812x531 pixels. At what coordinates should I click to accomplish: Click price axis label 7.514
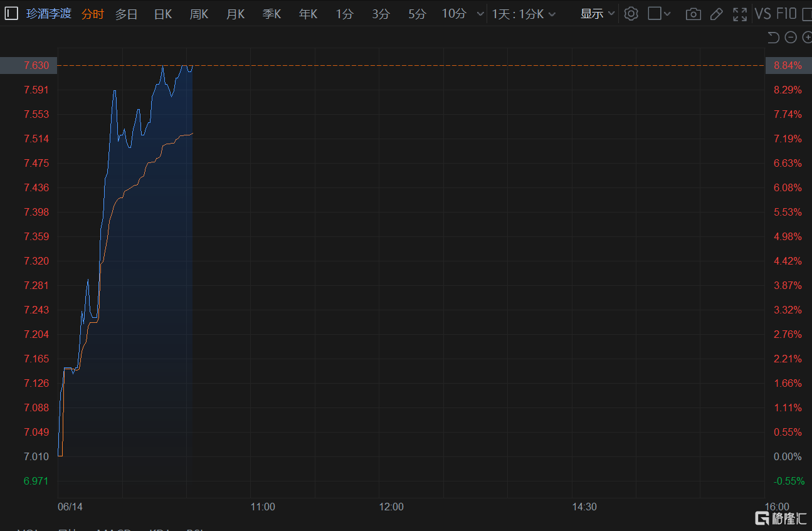pyautogui.click(x=36, y=139)
